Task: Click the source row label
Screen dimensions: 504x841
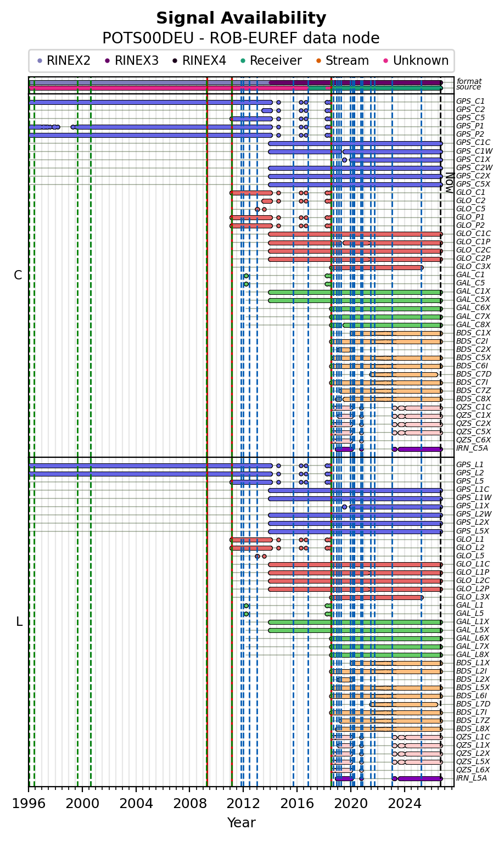Action: tap(468, 87)
